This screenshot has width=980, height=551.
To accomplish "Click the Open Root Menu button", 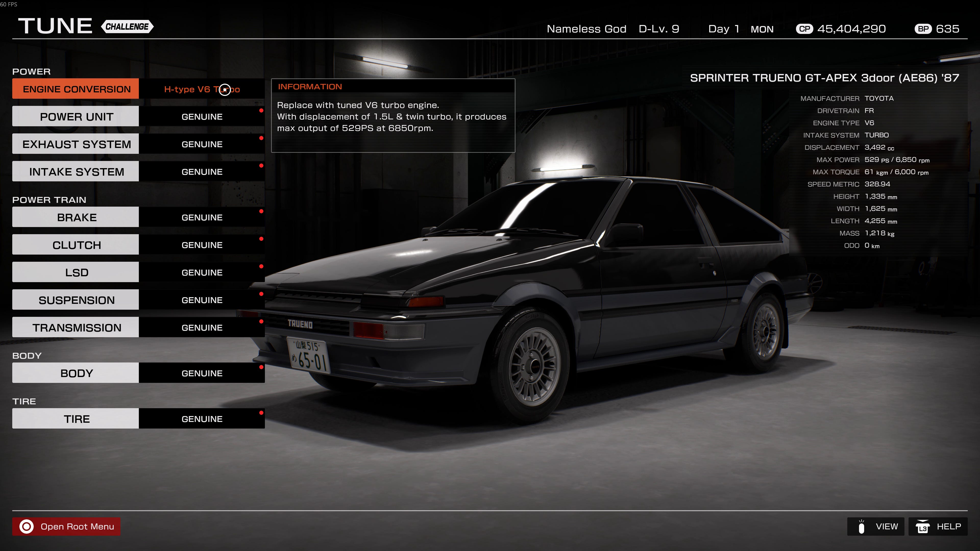I will (66, 526).
